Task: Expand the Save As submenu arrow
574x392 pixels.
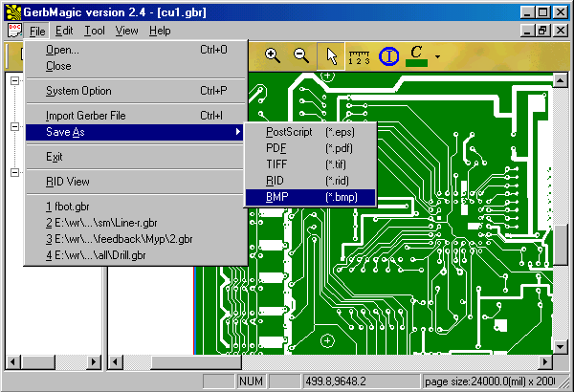Action: [238, 132]
